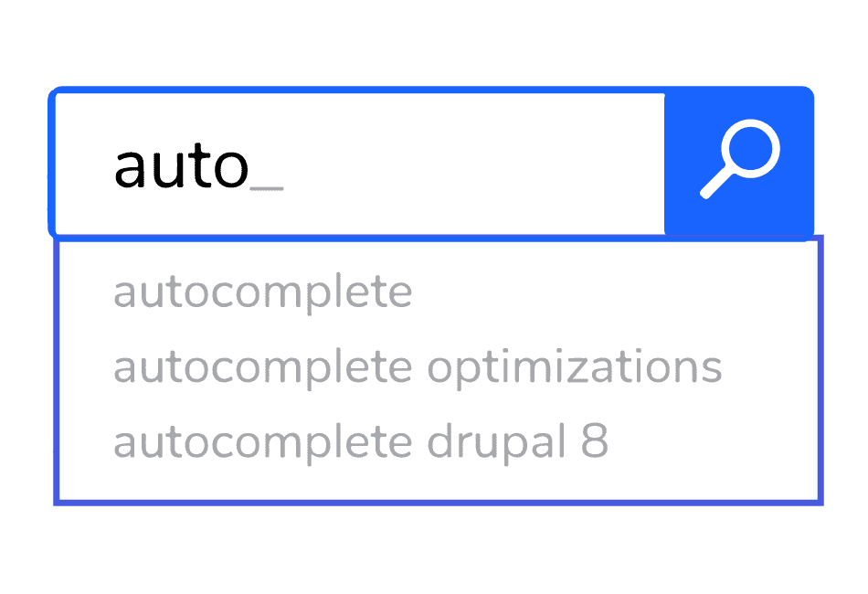Click the word 'optimizations' in the second suggestion

[x=575, y=368]
